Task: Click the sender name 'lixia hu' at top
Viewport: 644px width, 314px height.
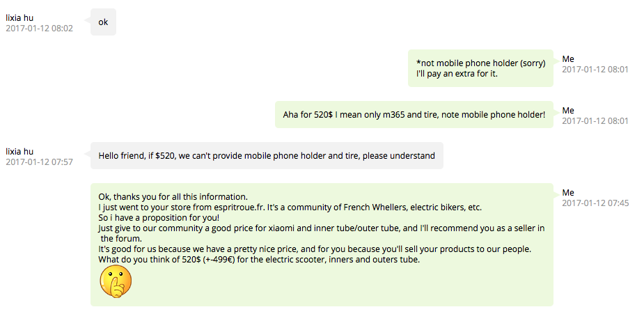Action: [x=19, y=18]
